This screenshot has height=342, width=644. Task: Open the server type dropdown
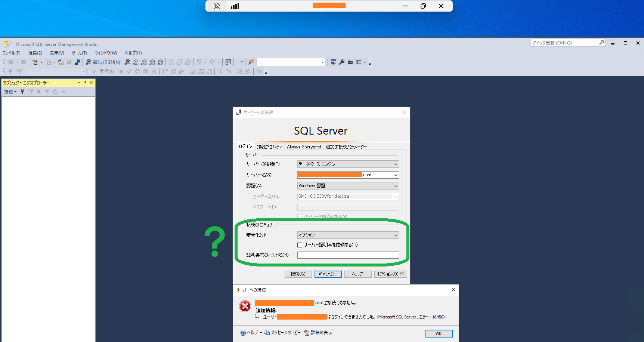pos(396,164)
